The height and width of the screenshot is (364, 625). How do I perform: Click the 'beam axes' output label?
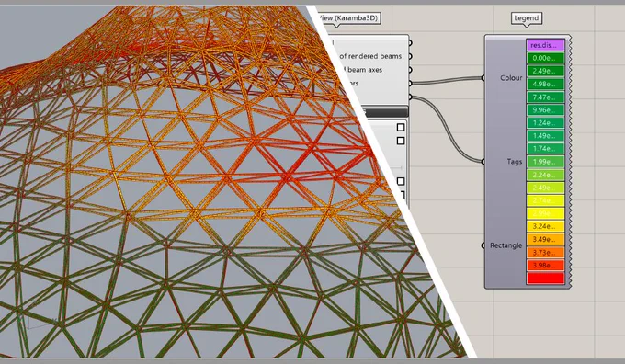365,70
